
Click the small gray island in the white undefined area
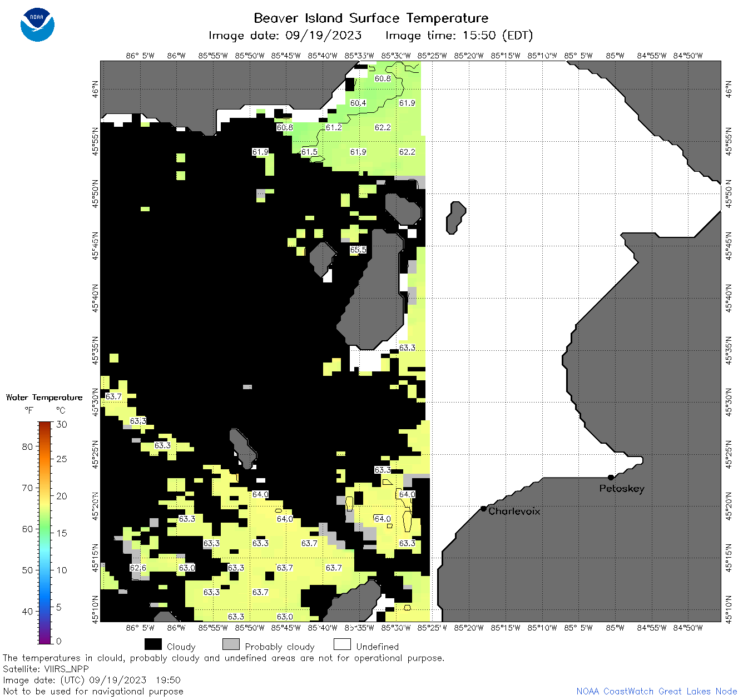pyautogui.click(x=455, y=217)
